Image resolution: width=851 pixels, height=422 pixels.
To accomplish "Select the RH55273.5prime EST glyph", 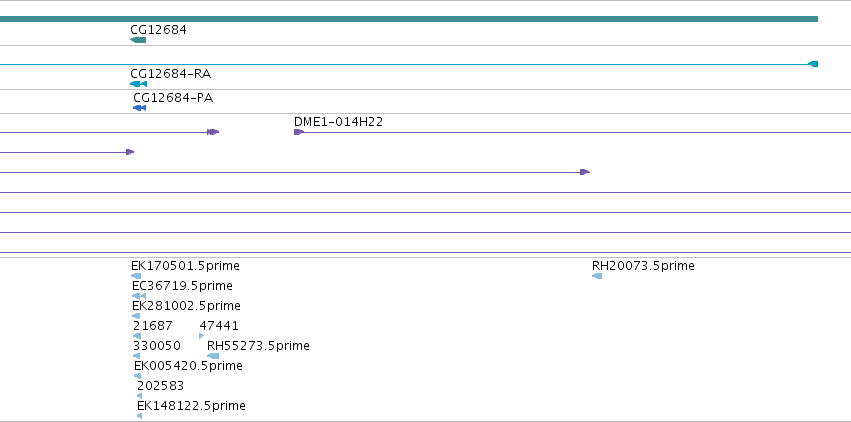I will click(213, 356).
